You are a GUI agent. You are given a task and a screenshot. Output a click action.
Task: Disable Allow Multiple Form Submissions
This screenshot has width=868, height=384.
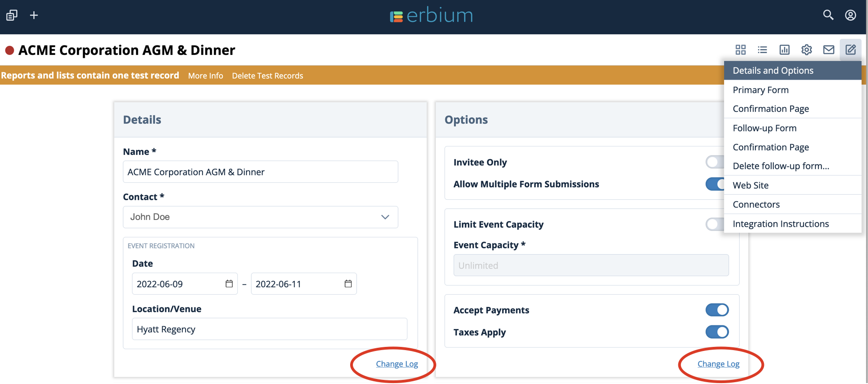(715, 184)
